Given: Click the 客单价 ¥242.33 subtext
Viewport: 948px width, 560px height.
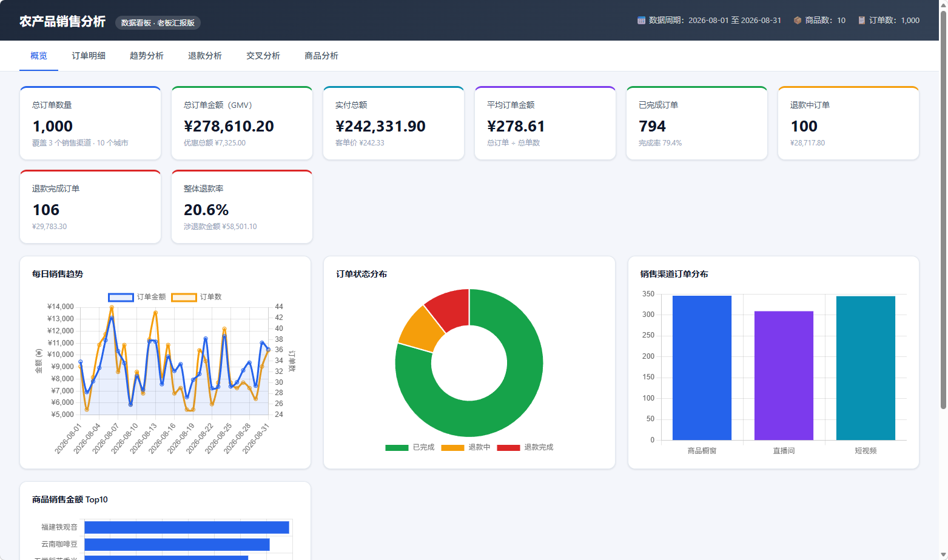Looking at the screenshot, I should [x=360, y=143].
